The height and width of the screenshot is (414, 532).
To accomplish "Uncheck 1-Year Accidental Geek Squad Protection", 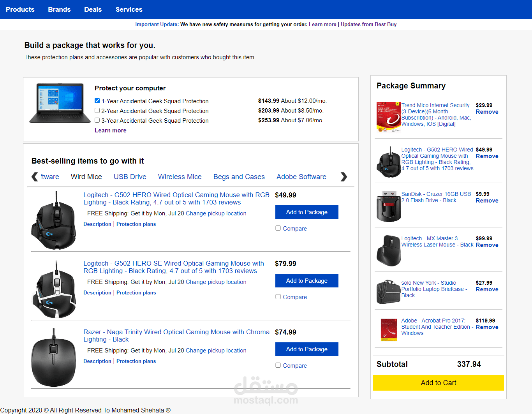I will tap(97, 101).
